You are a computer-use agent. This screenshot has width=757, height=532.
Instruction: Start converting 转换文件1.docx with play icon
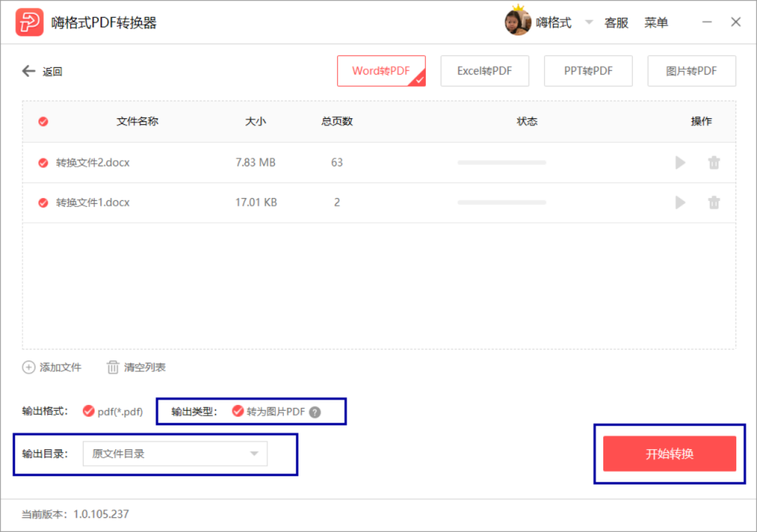[x=680, y=202]
